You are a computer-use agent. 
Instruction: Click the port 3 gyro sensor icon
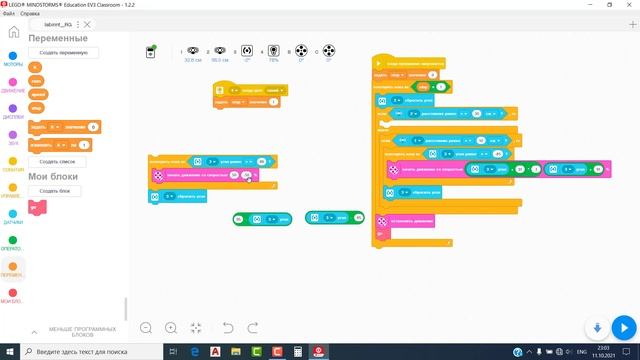(247, 52)
